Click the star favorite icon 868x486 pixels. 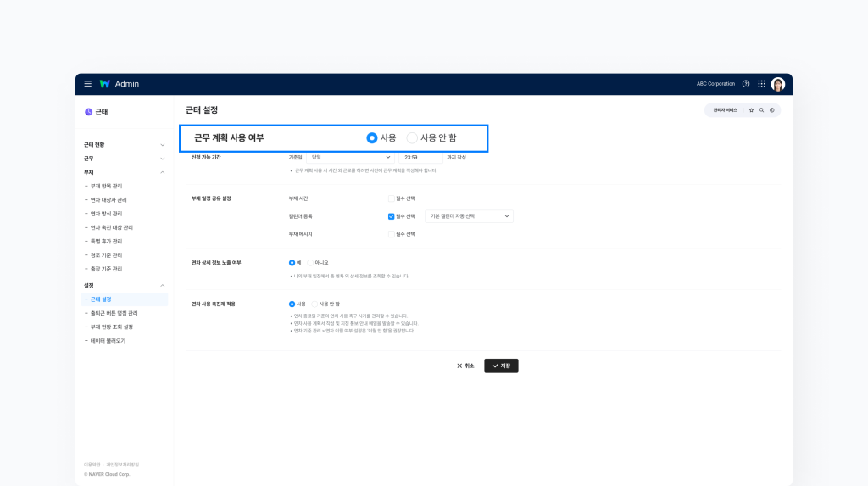751,110
